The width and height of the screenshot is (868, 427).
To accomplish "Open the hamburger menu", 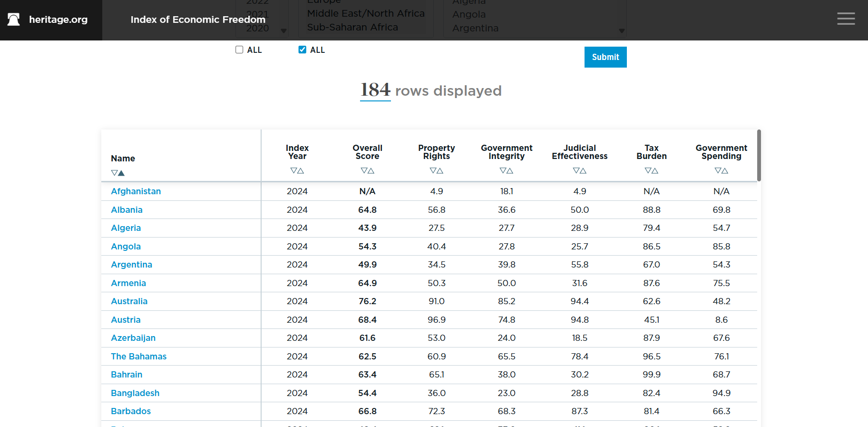I will click(x=846, y=19).
